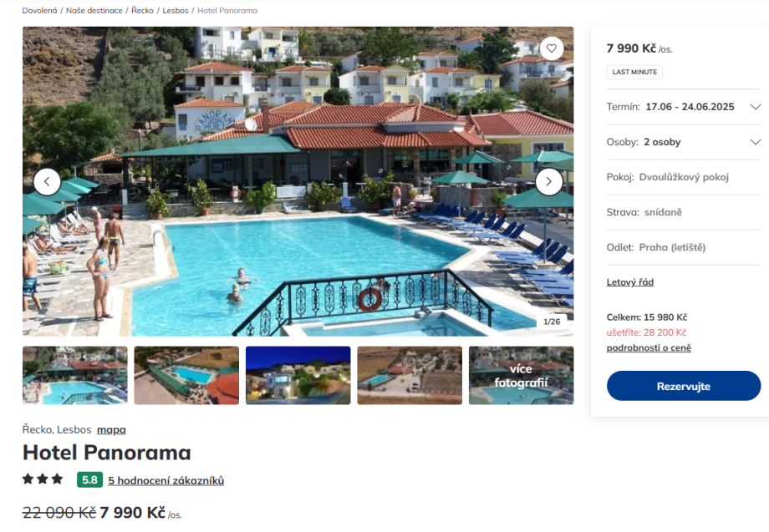The image size is (769, 532).
Task: Select the night view thumbnail
Action: pyautogui.click(x=298, y=375)
